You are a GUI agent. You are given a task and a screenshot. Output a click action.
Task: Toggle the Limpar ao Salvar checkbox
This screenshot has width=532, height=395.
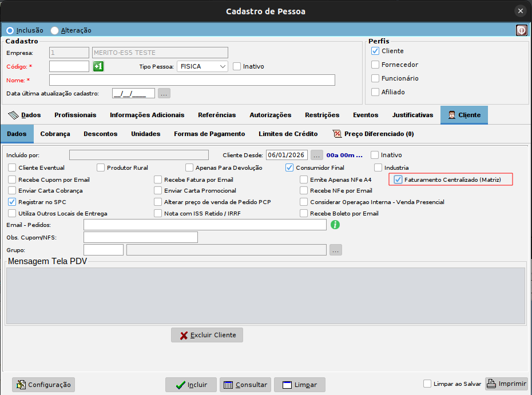tap(427, 384)
